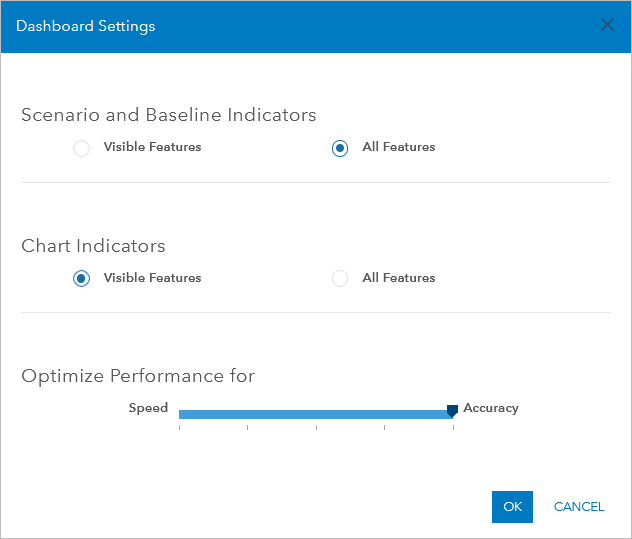Click the rightmost tick mark below Accuracy

pos(453,427)
